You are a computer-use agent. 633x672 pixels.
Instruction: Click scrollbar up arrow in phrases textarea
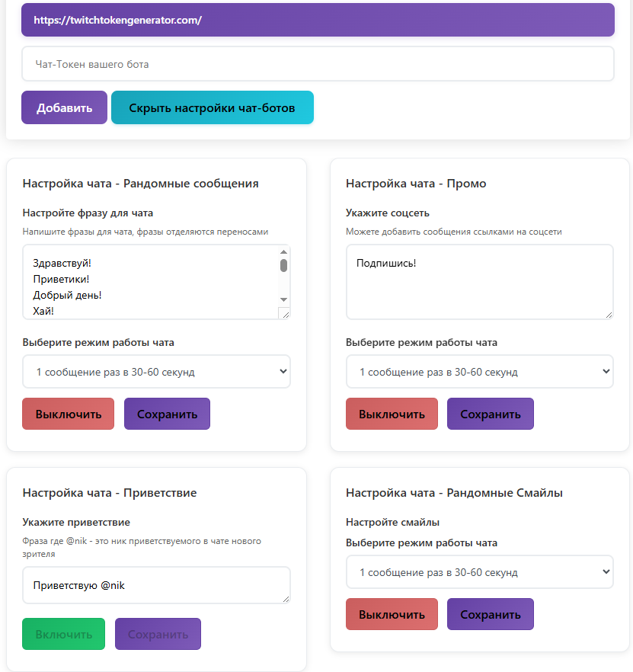point(283,251)
